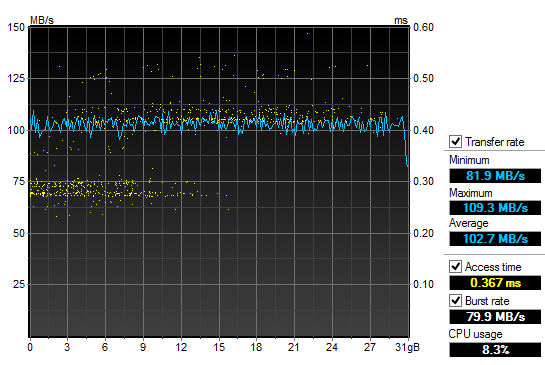Click the 15 tick label on bottom axis
The height and width of the screenshot is (365, 545).
click(x=219, y=347)
